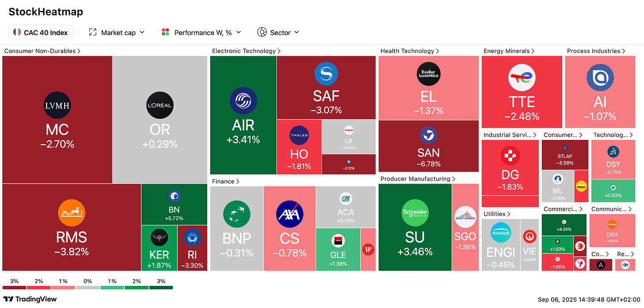Open the Sector grouping dropdown
Screen dimensions: 644x308
click(278, 32)
